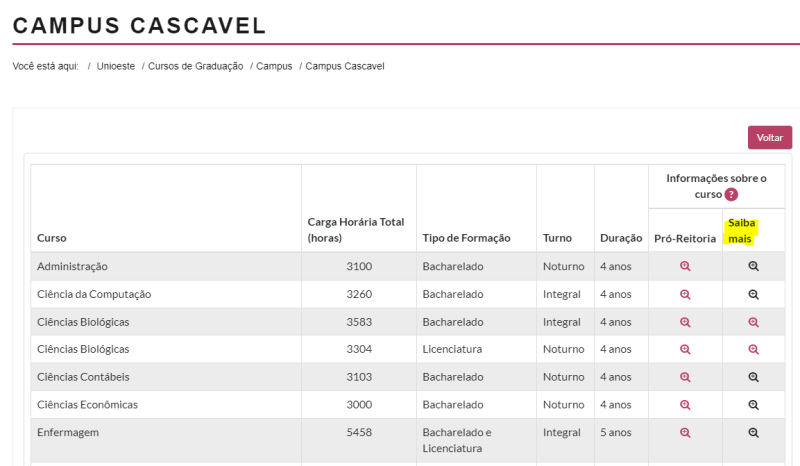Click Saiba mais magnifier for Enfermagem
This screenshot has width=800, height=466.
click(x=754, y=433)
